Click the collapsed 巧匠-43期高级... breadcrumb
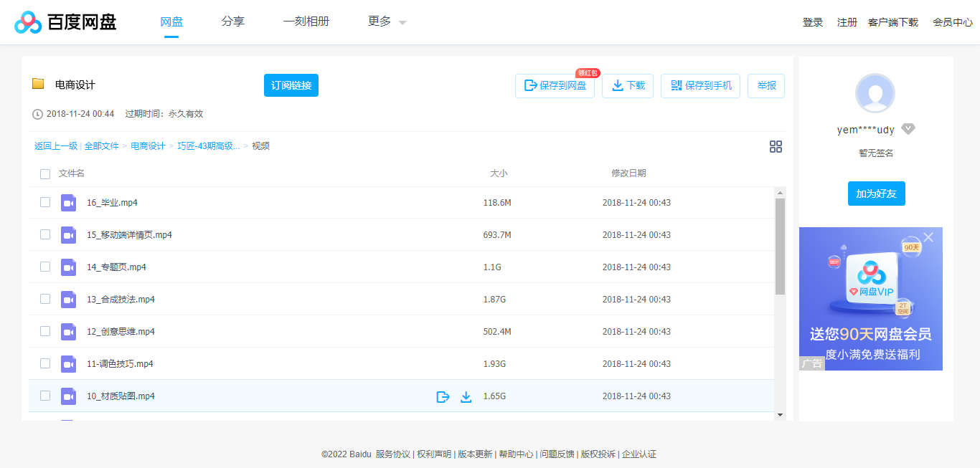Screen dimensions: 980x468 pos(209,146)
